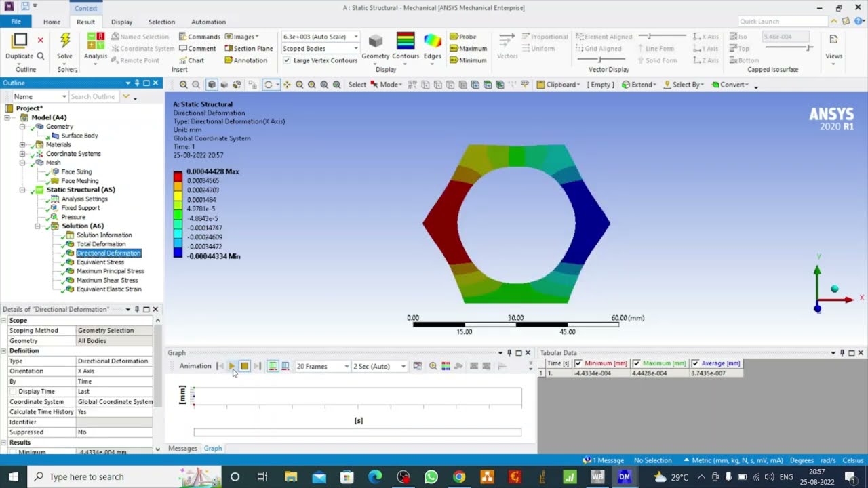Click the Edges display icon
Screen dimensions: 868x488
point(433,41)
